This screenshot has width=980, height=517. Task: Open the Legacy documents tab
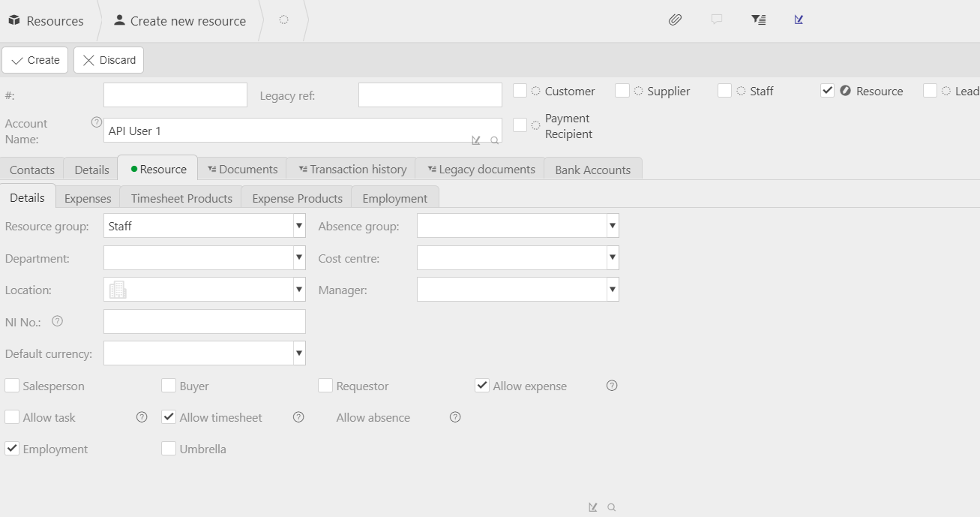coord(481,170)
